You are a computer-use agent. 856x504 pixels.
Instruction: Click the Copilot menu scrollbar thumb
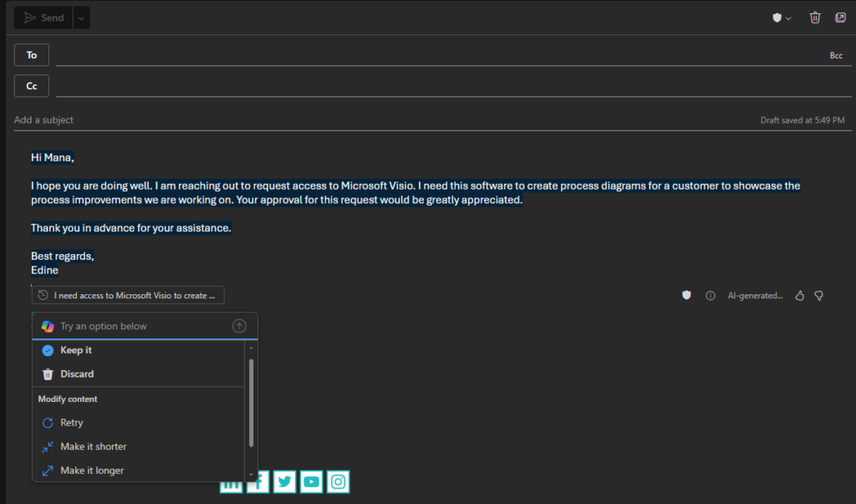[251, 403]
